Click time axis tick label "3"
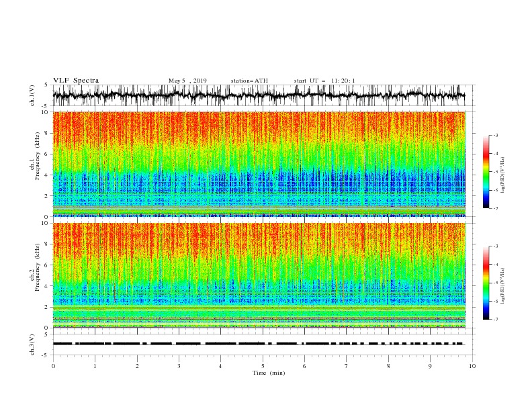The image size is (532, 411). 179,366
